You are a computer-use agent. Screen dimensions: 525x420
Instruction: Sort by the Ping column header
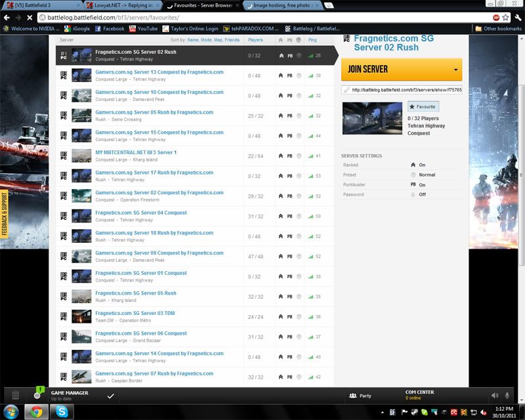(x=312, y=40)
